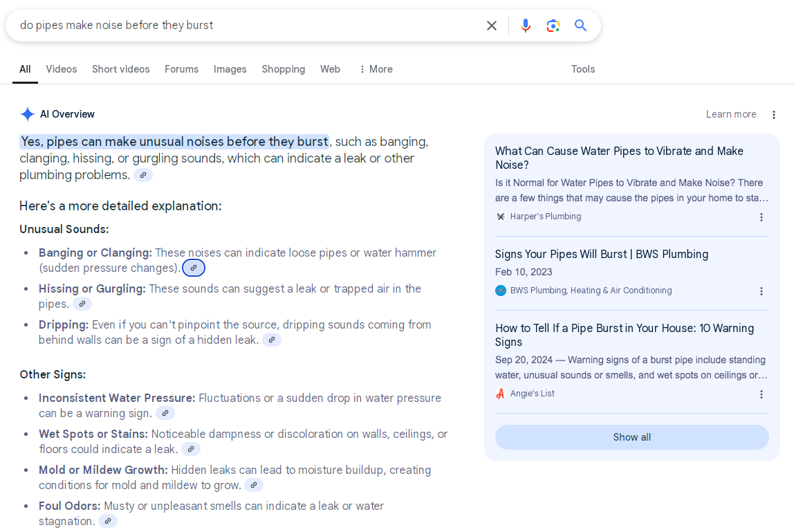Switch to the Videos tab
Screen dimensions: 794x532
62,69
